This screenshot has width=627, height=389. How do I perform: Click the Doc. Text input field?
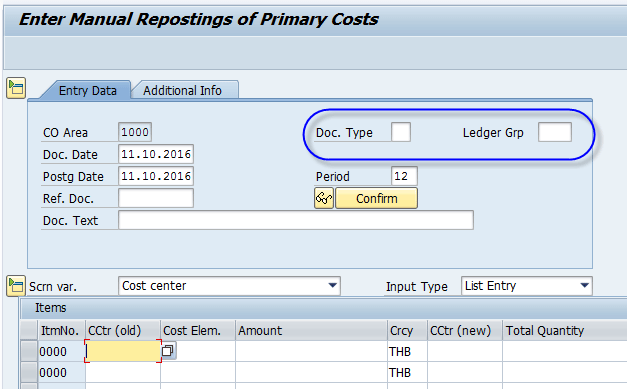[296, 220]
